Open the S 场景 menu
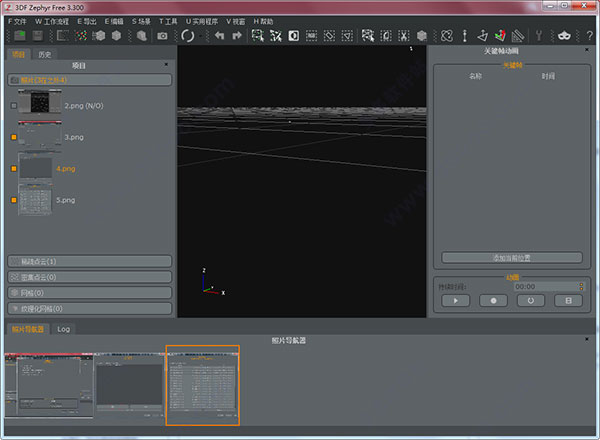 point(141,21)
